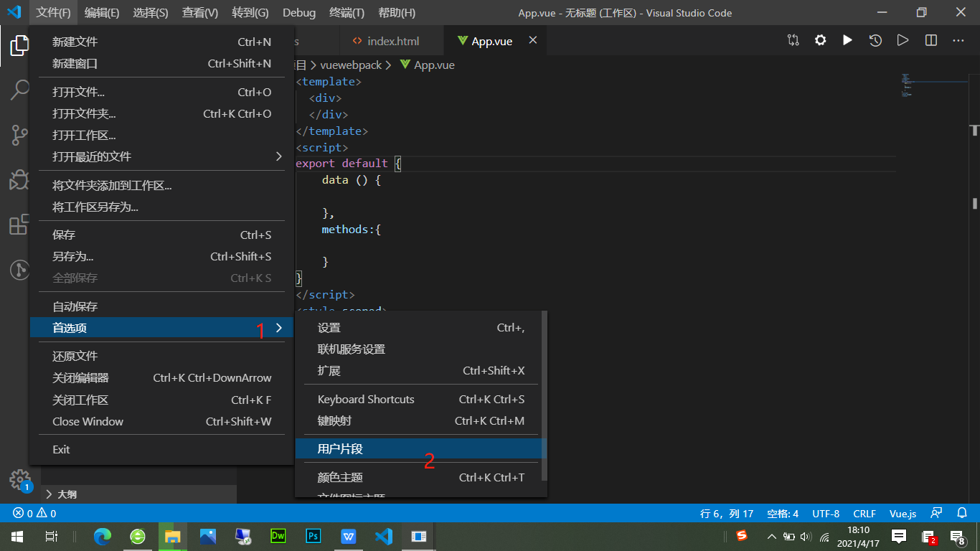
Task: Open Source Control in the activity bar
Action: [19, 135]
